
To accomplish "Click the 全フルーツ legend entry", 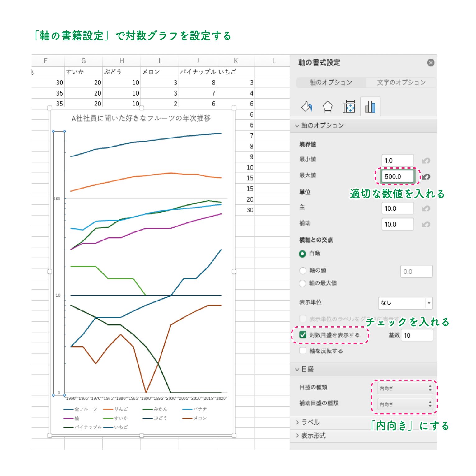I will (81, 409).
